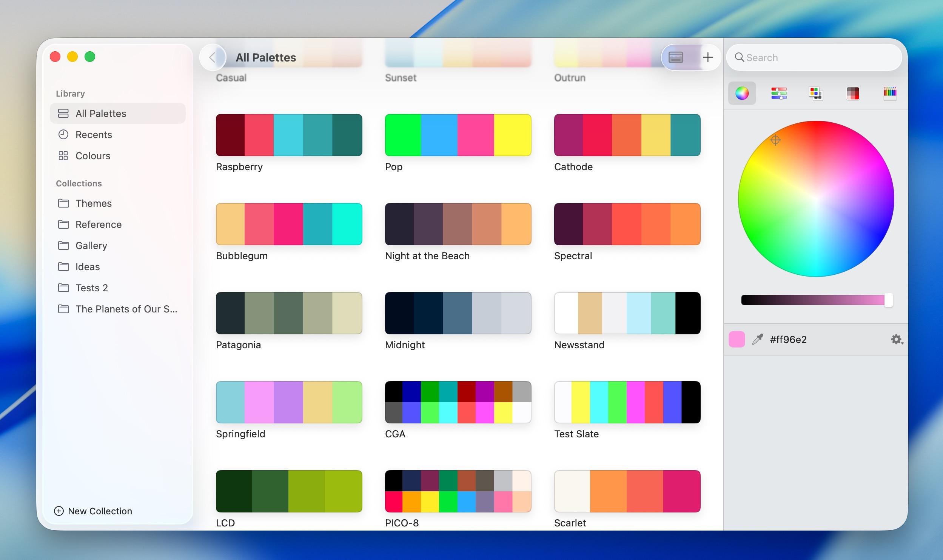Open the Test Slate palette
This screenshot has width=943, height=560.
pos(627,402)
